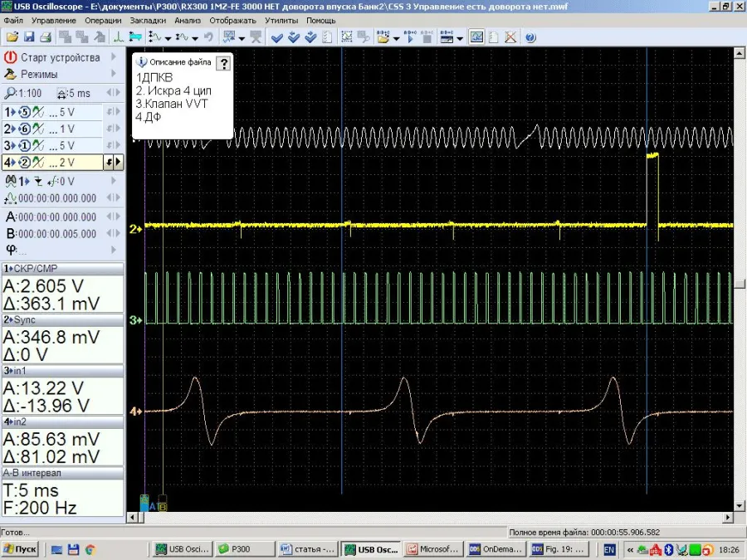Open dropdown next to the display settings icon
747x560 pixels.
tap(242, 38)
